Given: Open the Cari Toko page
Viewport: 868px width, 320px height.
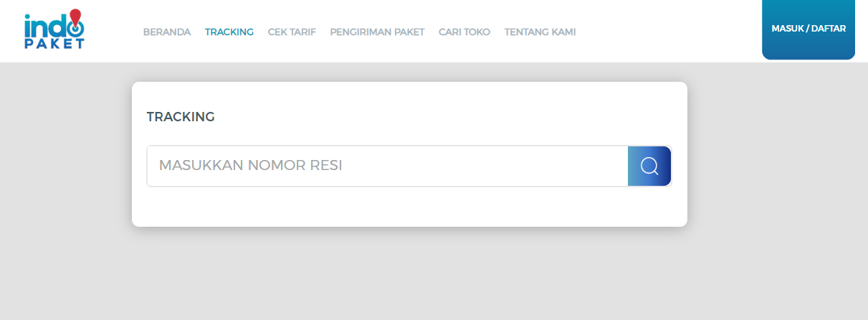Looking at the screenshot, I should [464, 32].
